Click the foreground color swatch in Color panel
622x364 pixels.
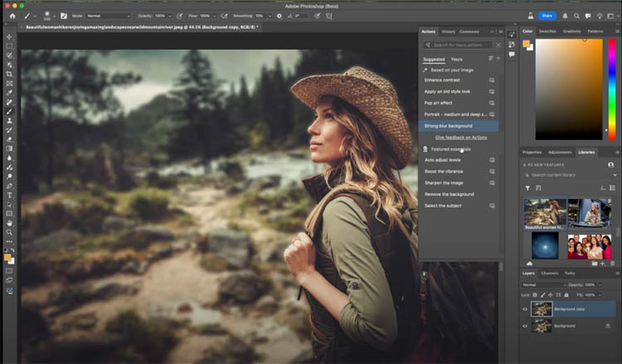click(x=526, y=44)
